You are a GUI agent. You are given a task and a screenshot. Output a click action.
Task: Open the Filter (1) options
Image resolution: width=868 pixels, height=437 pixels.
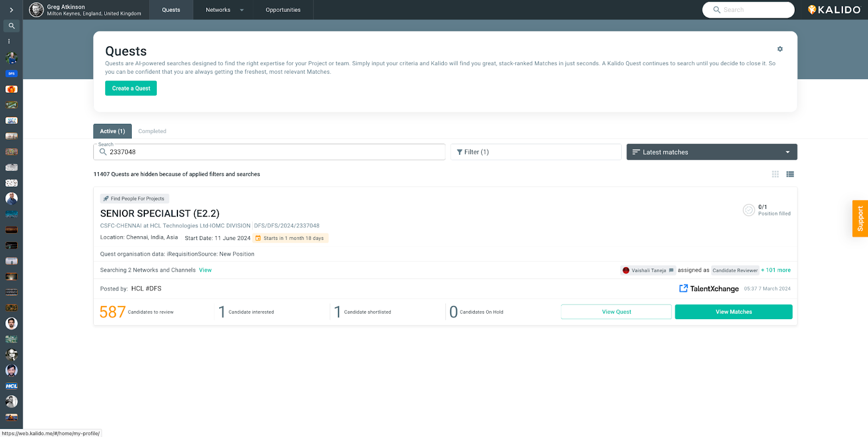535,152
